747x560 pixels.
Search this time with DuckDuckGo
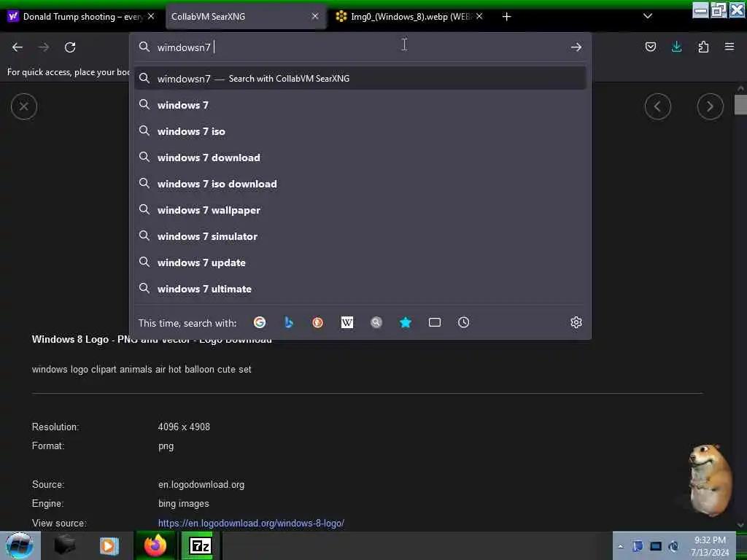coord(318,322)
